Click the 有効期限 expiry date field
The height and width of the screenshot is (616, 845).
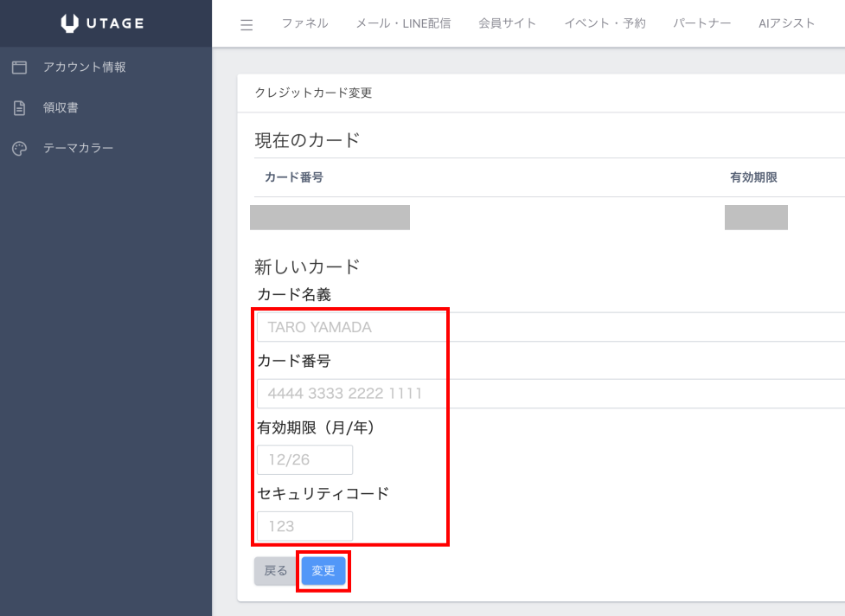[305, 459]
